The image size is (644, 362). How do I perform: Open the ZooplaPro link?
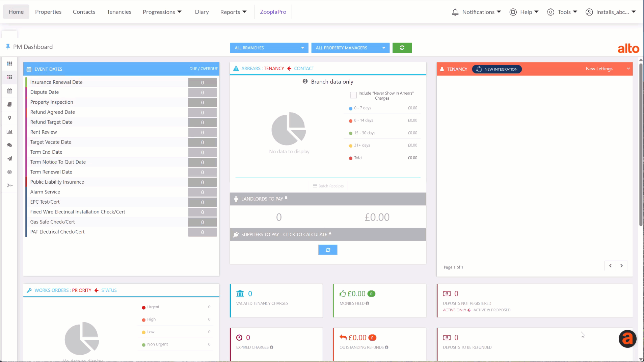coord(273,12)
